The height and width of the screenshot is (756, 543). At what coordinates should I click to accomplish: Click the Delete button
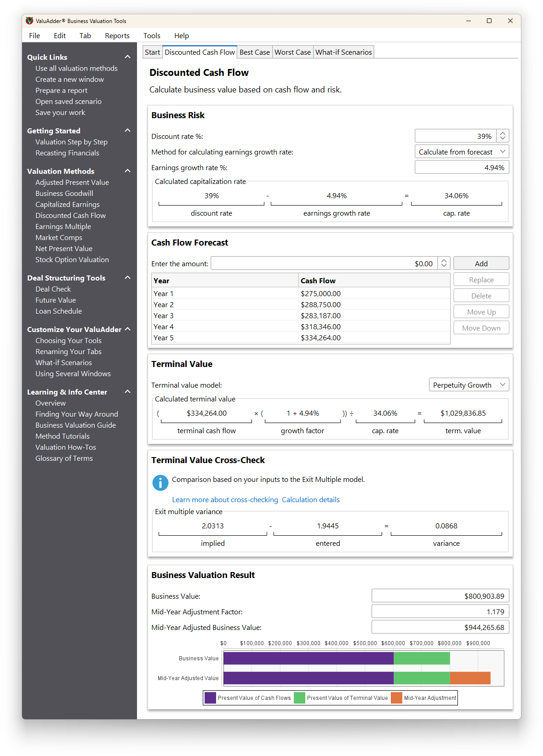(481, 296)
